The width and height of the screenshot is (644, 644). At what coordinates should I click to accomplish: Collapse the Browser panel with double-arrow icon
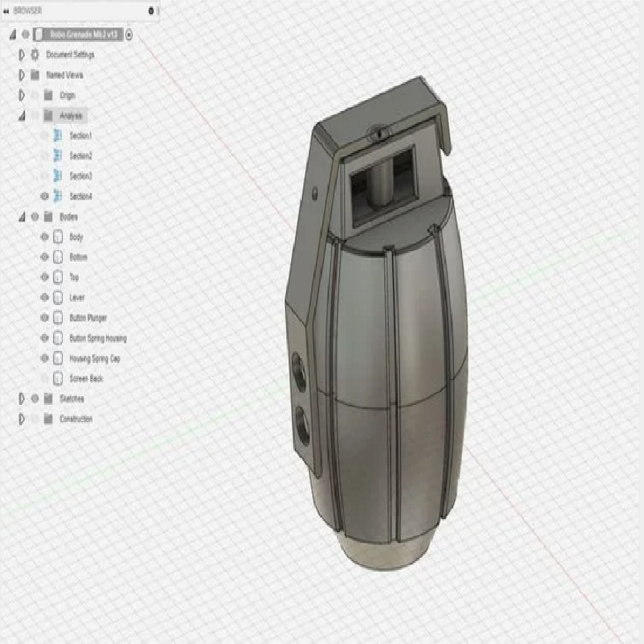[6, 10]
